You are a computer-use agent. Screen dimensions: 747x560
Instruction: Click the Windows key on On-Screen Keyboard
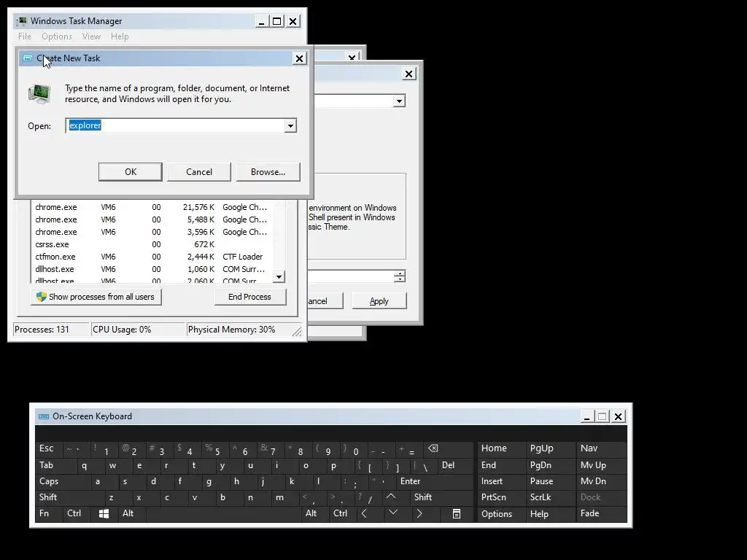pyautogui.click(x=104, y=513)
